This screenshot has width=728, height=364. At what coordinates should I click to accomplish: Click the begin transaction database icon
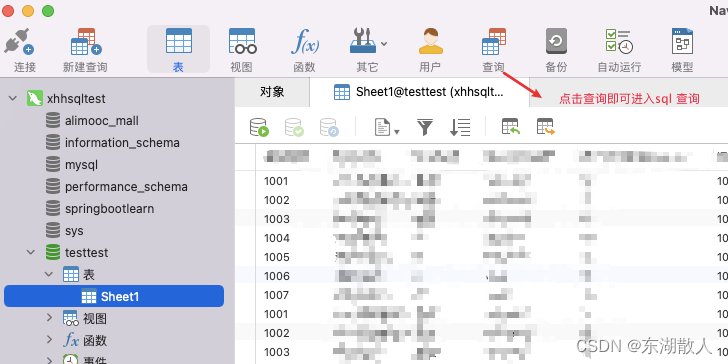259,127
